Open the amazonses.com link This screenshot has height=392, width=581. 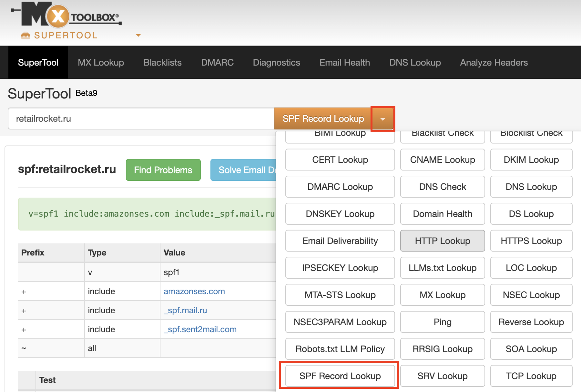coord(194,291)
